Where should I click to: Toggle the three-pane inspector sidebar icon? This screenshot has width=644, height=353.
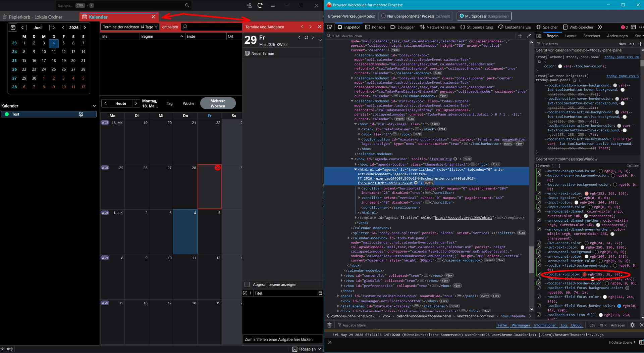(539, 36)
